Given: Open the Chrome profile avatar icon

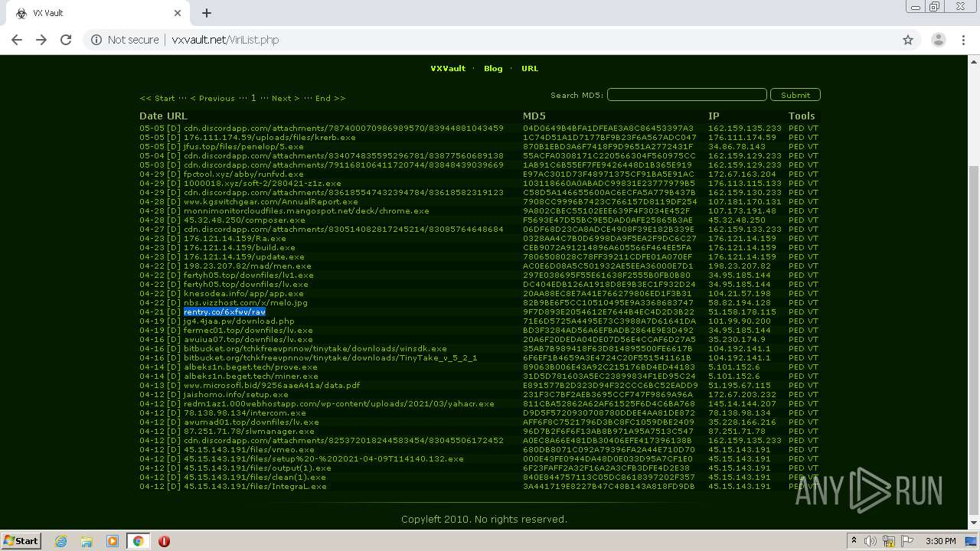Looking at the screenshot, I should (938, 40).
